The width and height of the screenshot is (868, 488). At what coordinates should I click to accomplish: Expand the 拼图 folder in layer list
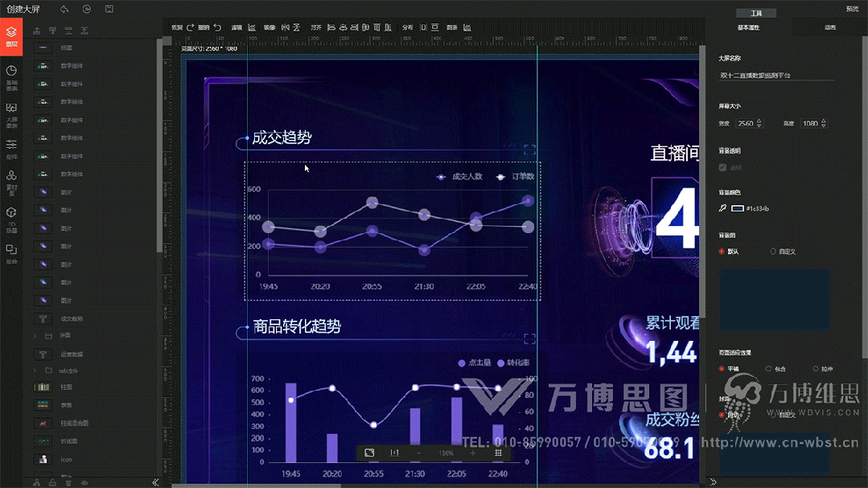tap(35, 335)
